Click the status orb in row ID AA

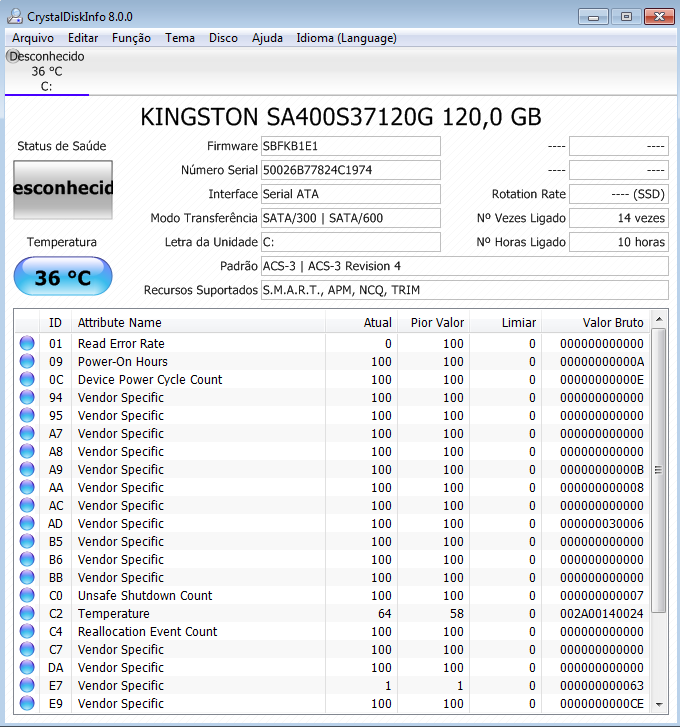coord(27,487)
